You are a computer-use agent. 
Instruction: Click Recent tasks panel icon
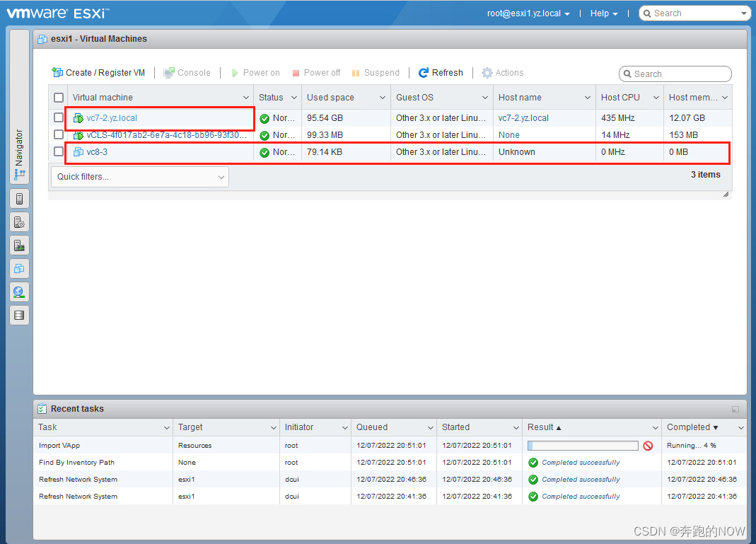[42, 408]
